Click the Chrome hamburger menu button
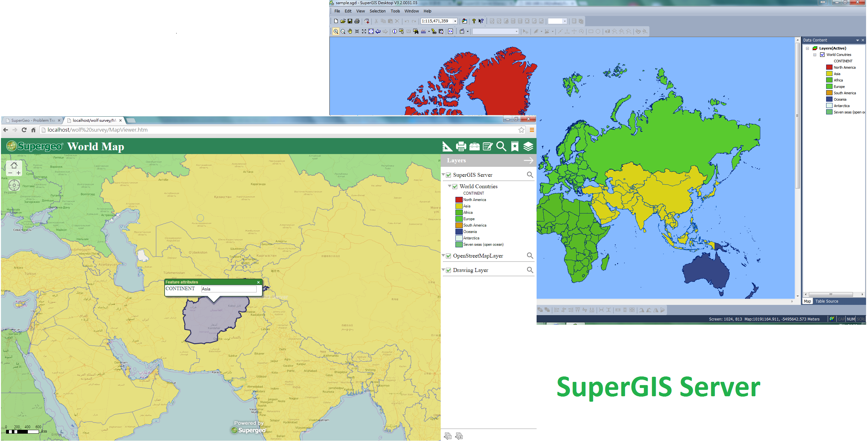Image resolution: width=868 pixels, height=441 pixels. pyautogui.click(x=532, y=130)
